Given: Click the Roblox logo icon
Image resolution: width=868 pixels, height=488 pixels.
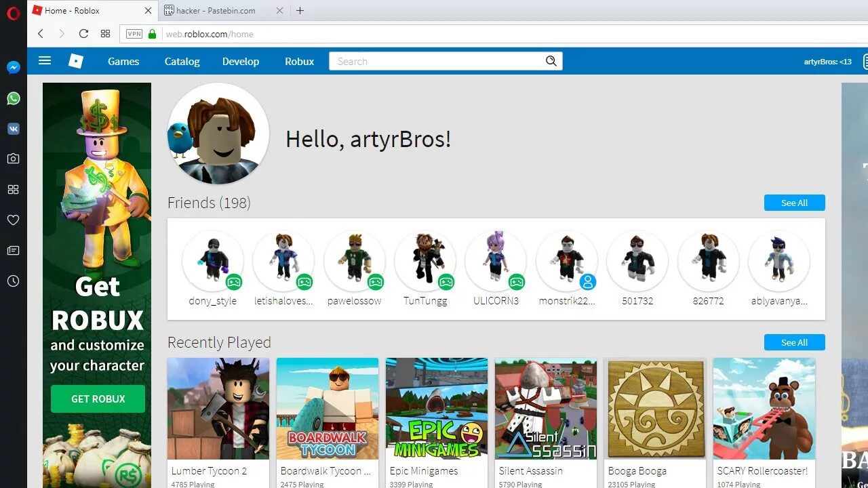Looking at the screenshot, I should (76, 61).
